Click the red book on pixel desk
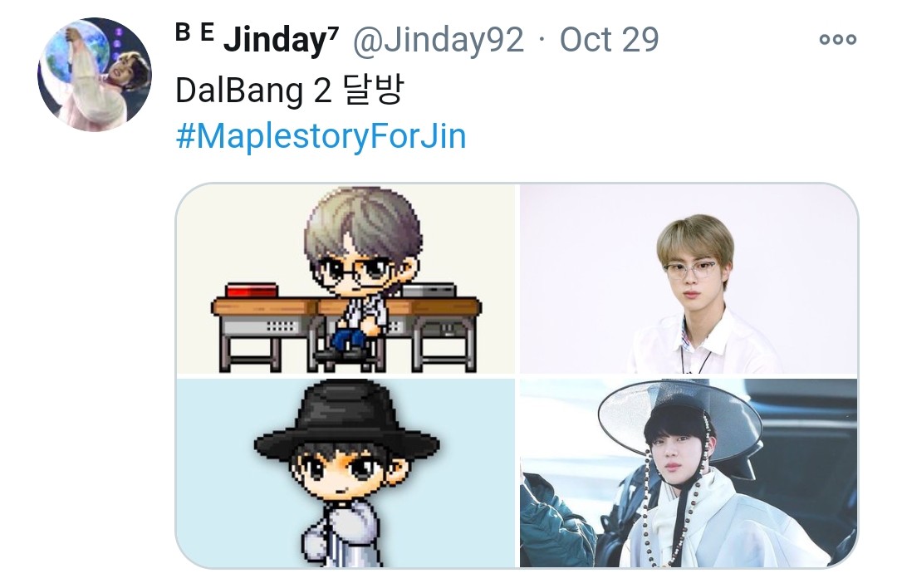897x588 pixels. [252, 290]
